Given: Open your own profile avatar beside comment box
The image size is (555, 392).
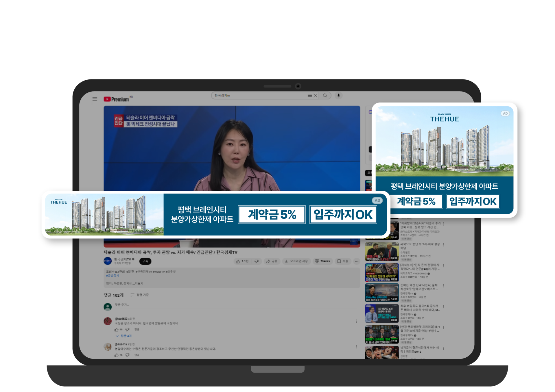Looking at the screenshot, I should click(x=108, y=306).
